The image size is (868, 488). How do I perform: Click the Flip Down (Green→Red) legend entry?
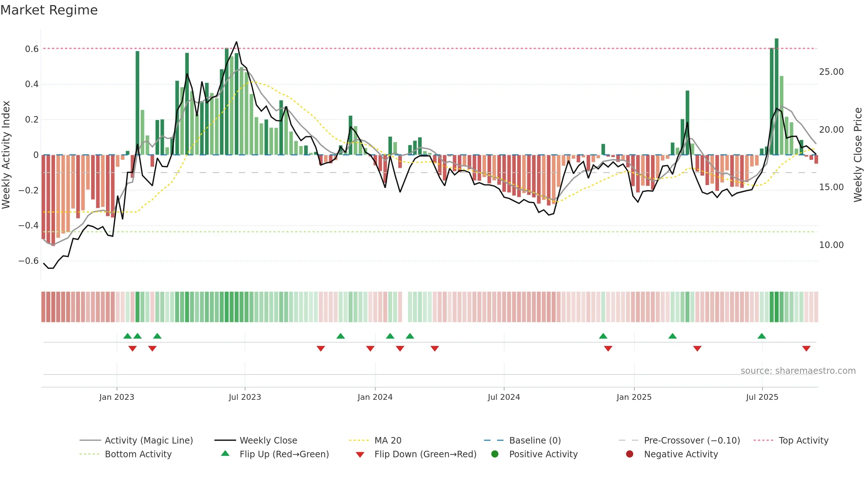pos(416,454)
